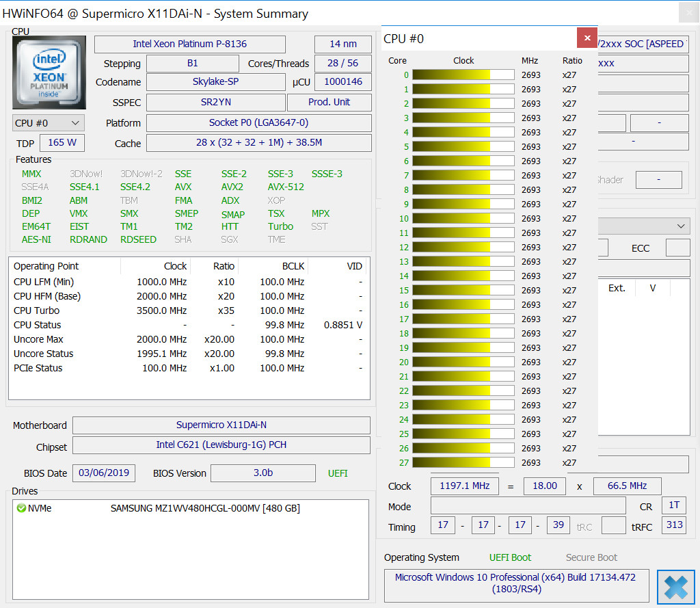700x608 pixels.
Task: Click the memory clock 1197.1 MHz field
Action: click(x=464, y=486)
